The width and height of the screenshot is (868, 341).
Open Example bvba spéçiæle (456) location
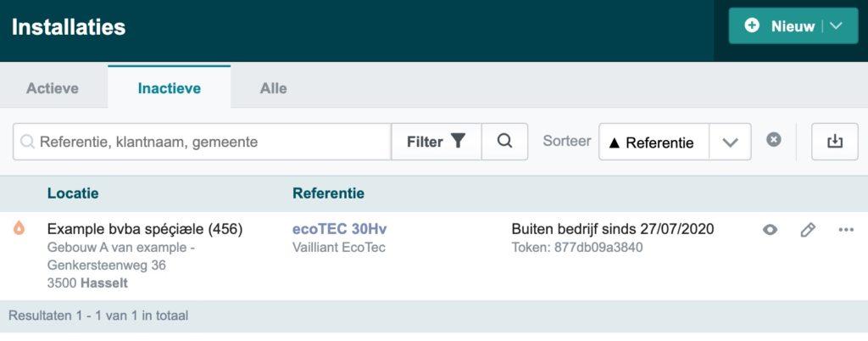point(145,229)
